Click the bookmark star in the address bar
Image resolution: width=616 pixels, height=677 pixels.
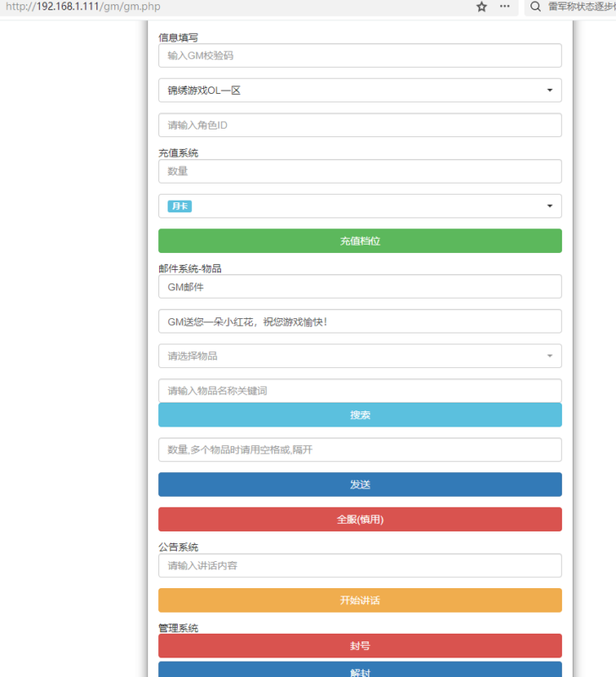pyautogui.click(x=481, y=7)
